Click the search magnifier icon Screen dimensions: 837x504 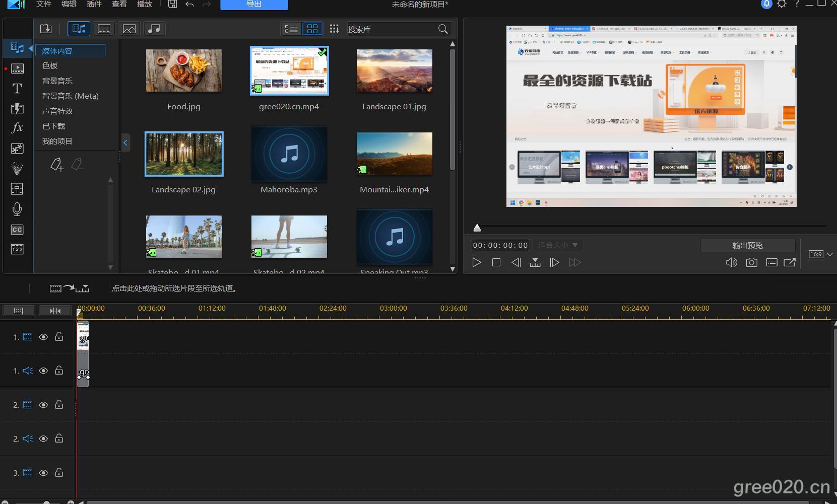[443, 29]
